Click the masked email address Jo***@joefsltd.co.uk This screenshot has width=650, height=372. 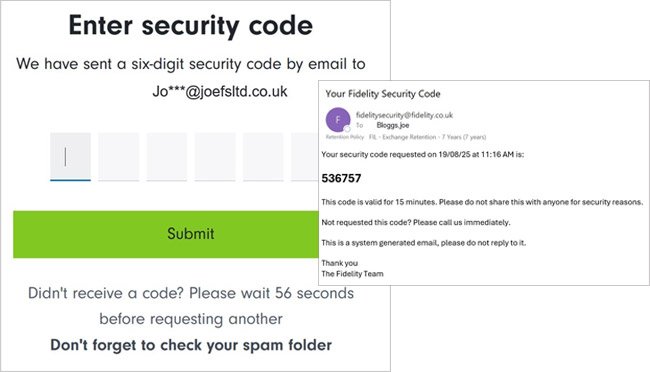(220, 91)
